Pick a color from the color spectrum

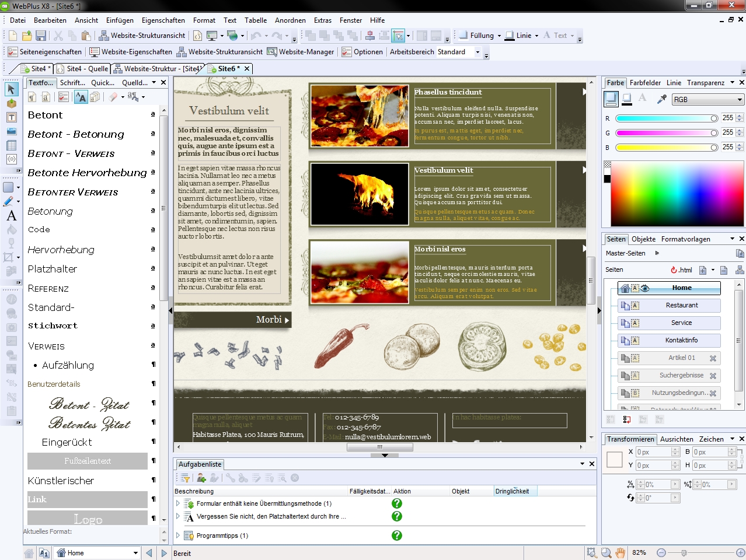pyautogui.click(x=674, y=192)
